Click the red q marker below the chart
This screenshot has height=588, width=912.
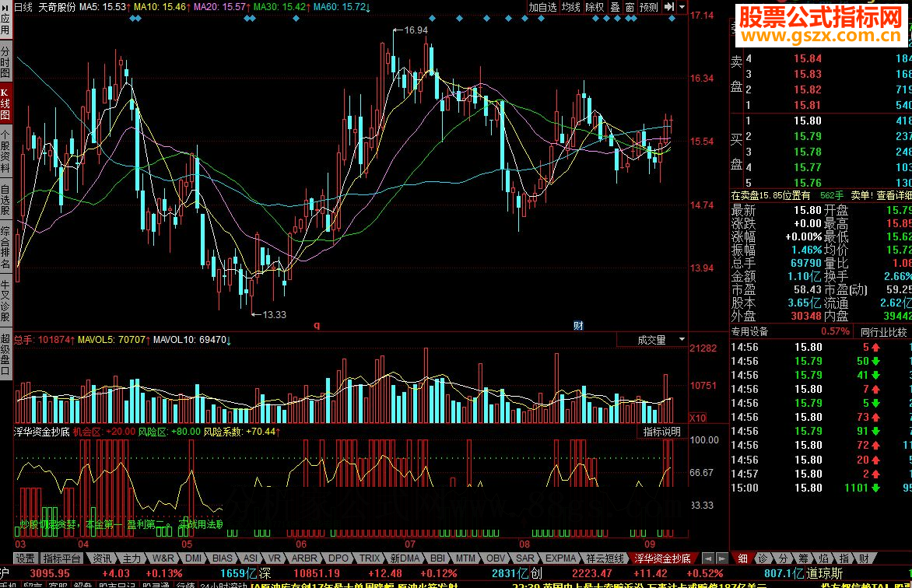317,326
